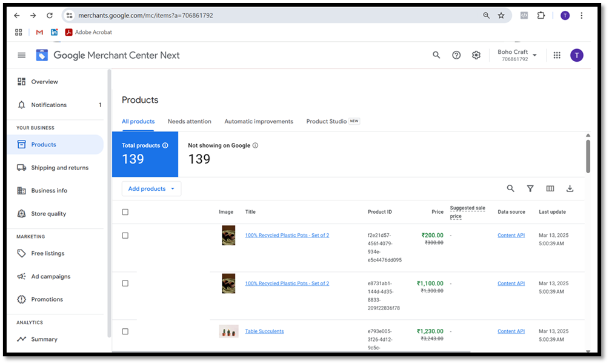
Task: Open Overview in the sidebar
Action: [55, 82]
